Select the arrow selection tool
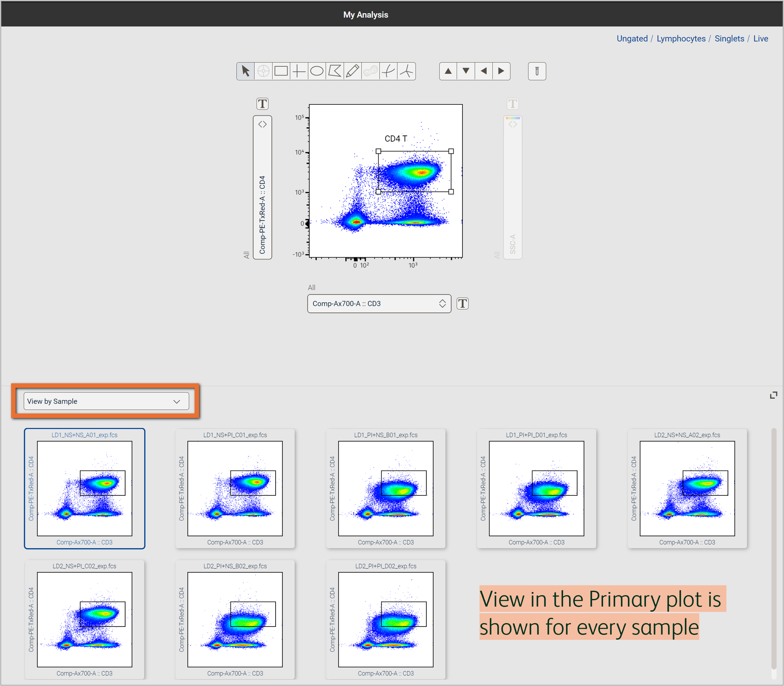The width and height of the screenshot is (784, 686). (x=245, y=71)
